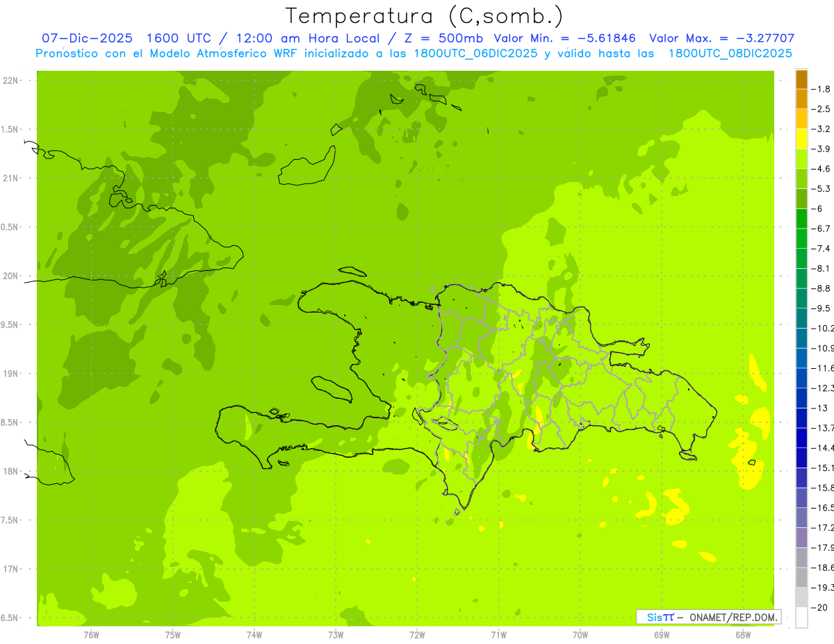Click the '69W' longitude label
The width and height of the screenshot is (834, 644).
click(x=661, y=635)
